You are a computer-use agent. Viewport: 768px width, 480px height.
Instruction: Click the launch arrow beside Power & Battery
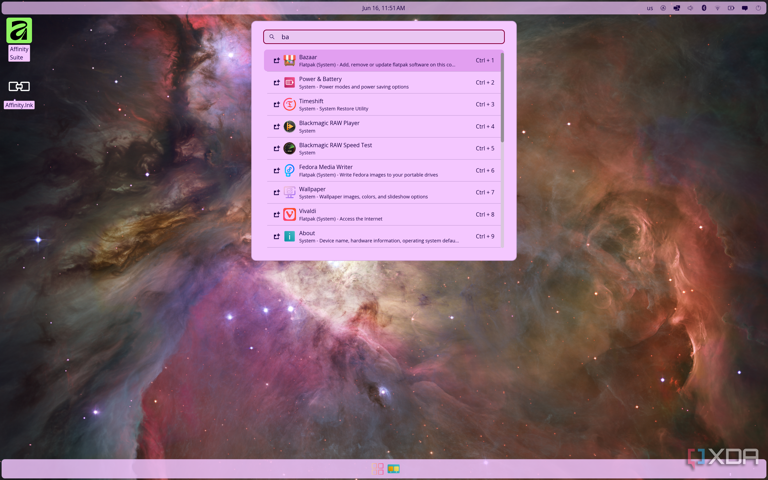(276, 82)
